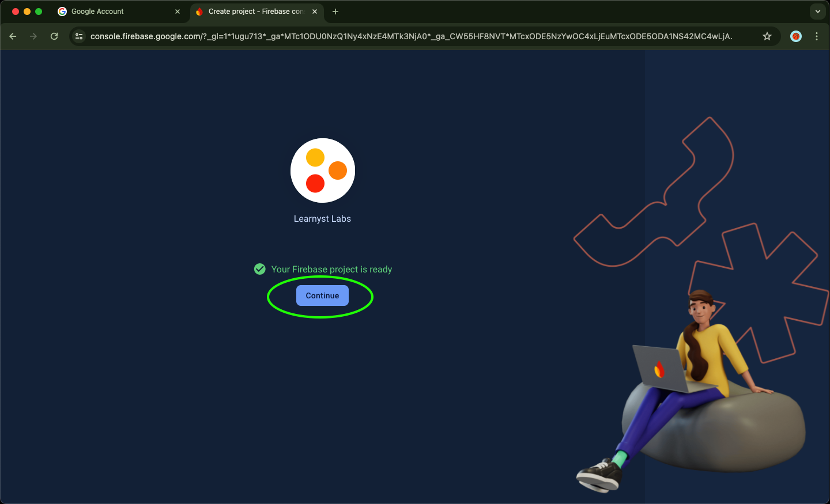The width and height of the screenshot is (830, 504).
Task: Open the Chrome three-dot menu
Action: tap(817, 36)
